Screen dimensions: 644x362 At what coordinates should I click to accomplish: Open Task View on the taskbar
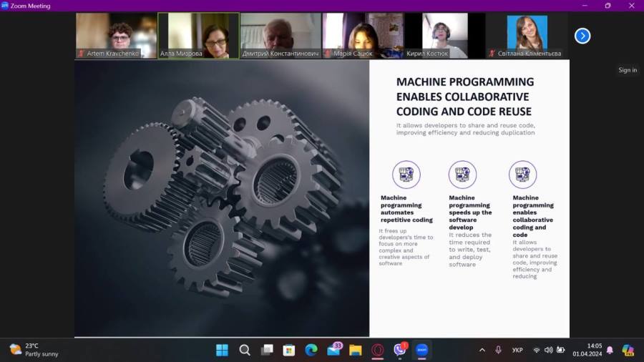(x=267, y=350)
